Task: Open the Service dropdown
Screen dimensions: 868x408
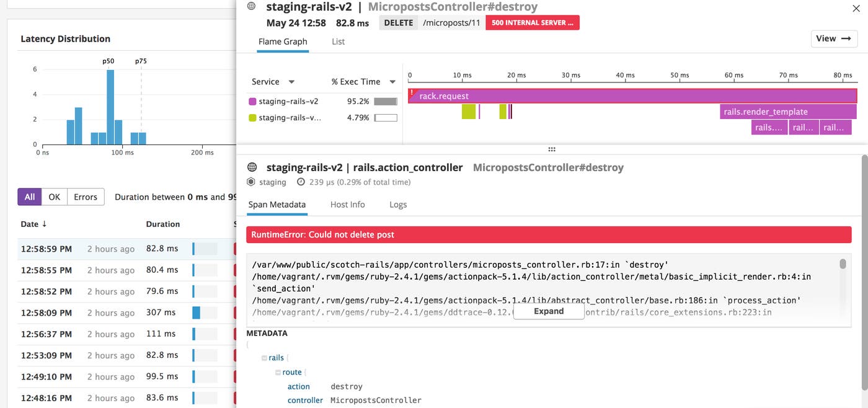Action: click(273, 81)
